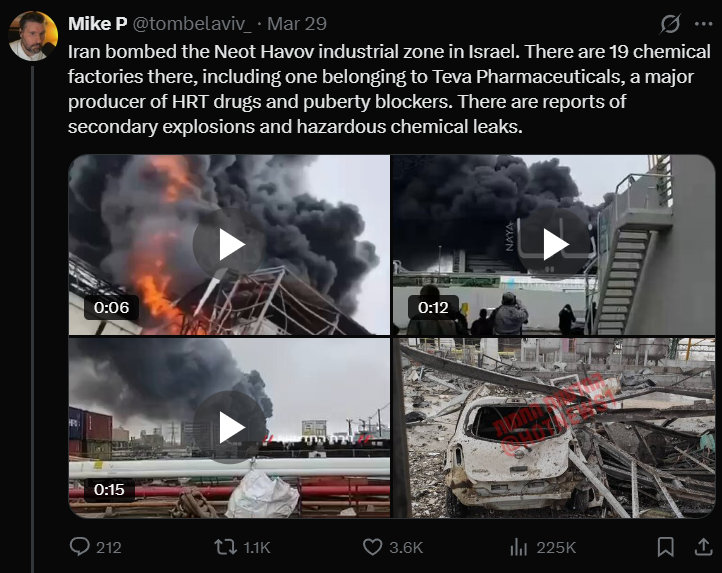Viewport: 722px width, 573px height.
Task: Click the share upload icon
Action: tap(704, 547)
